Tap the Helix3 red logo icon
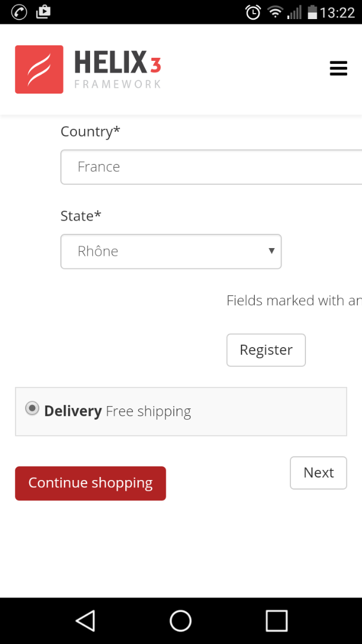Image resolution: width=362 pixels, height=644 pixels. tap(39, 69)
